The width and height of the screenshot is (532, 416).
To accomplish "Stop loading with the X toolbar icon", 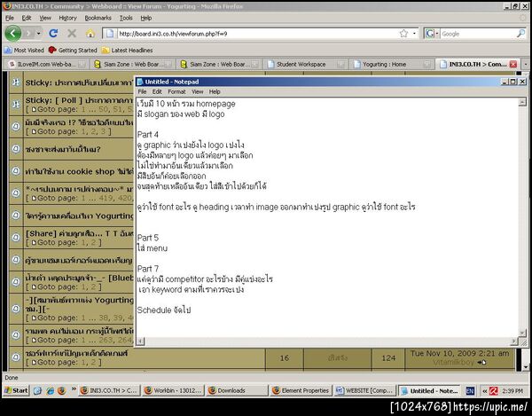I will click(x=72, y=33).
